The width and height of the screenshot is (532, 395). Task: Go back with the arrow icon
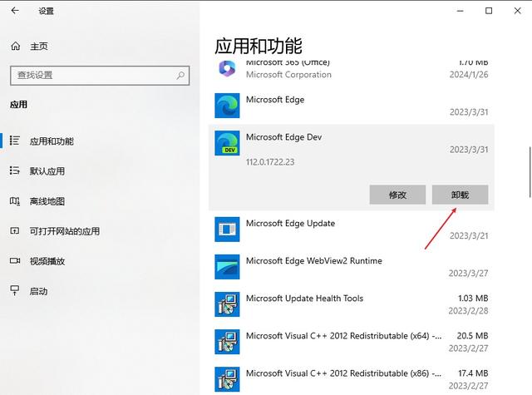[x=15, y=11]
